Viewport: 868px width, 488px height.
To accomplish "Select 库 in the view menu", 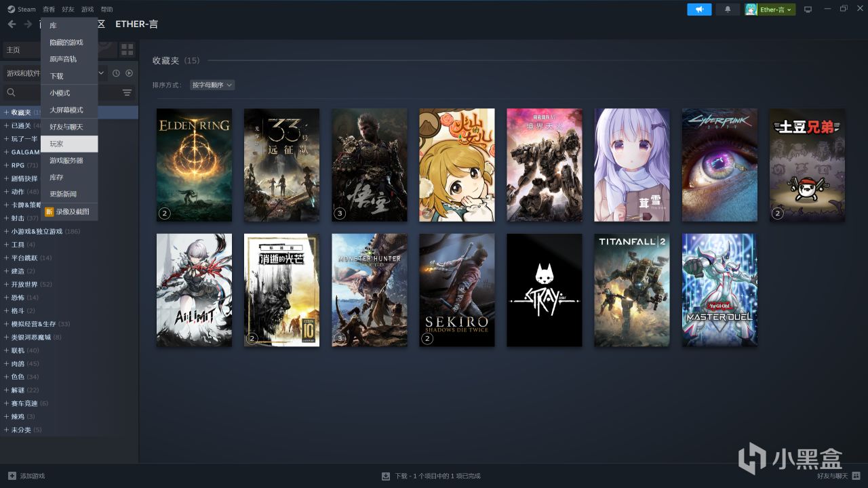I will point(69,26).
